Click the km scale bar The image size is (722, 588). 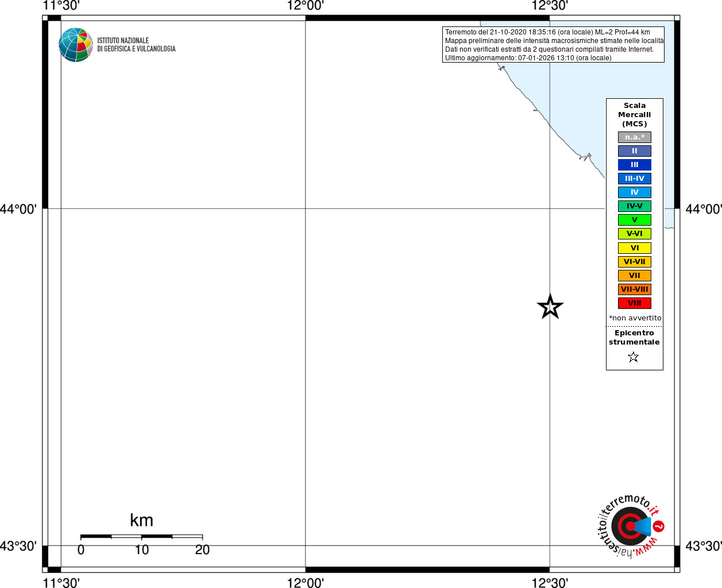coord(141,536)
